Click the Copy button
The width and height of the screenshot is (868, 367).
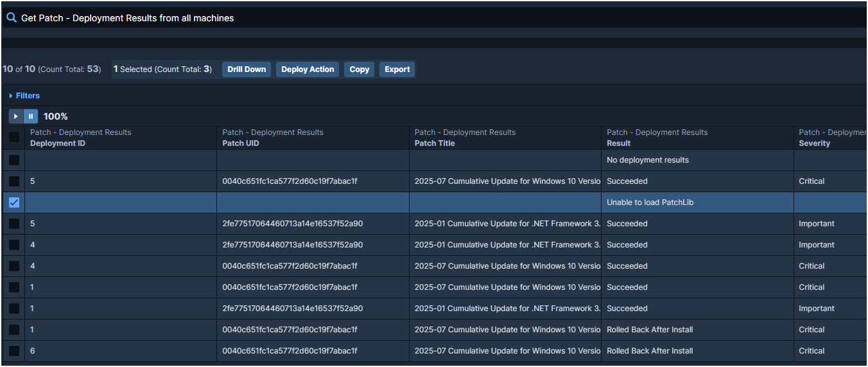pyautogui.click(x=359, y=69)
